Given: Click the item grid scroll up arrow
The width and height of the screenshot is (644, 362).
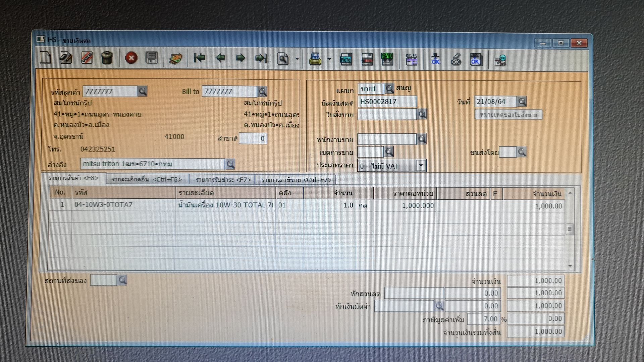Looking at the screenshot, I should click(x=570, y=193).
